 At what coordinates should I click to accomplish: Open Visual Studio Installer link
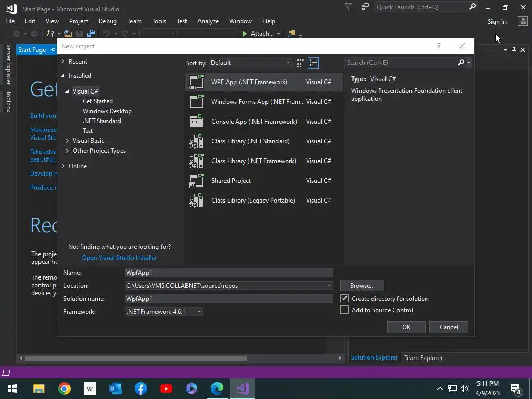pyautogui.click(x=119, y=258)
